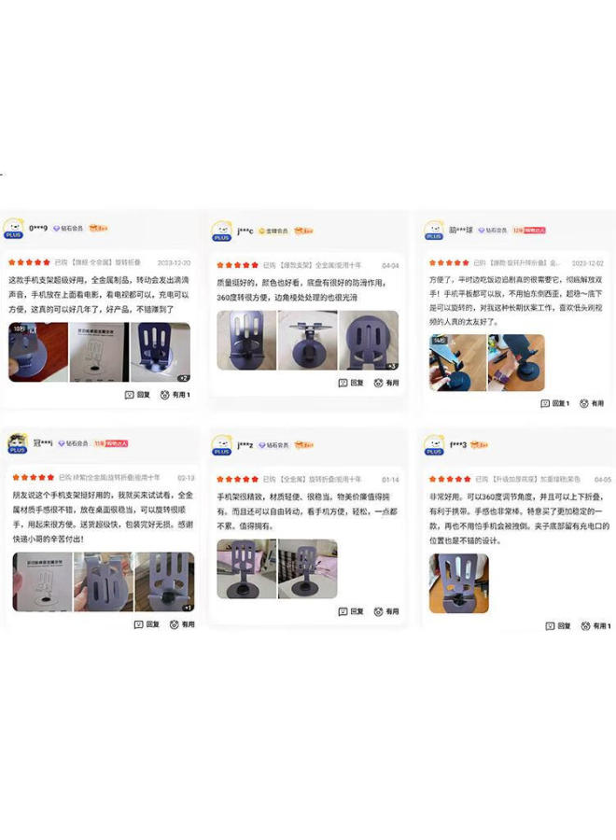Open 0***9's PLUS avatar profile
The image size is (616, 840).
tap(13, 229)
